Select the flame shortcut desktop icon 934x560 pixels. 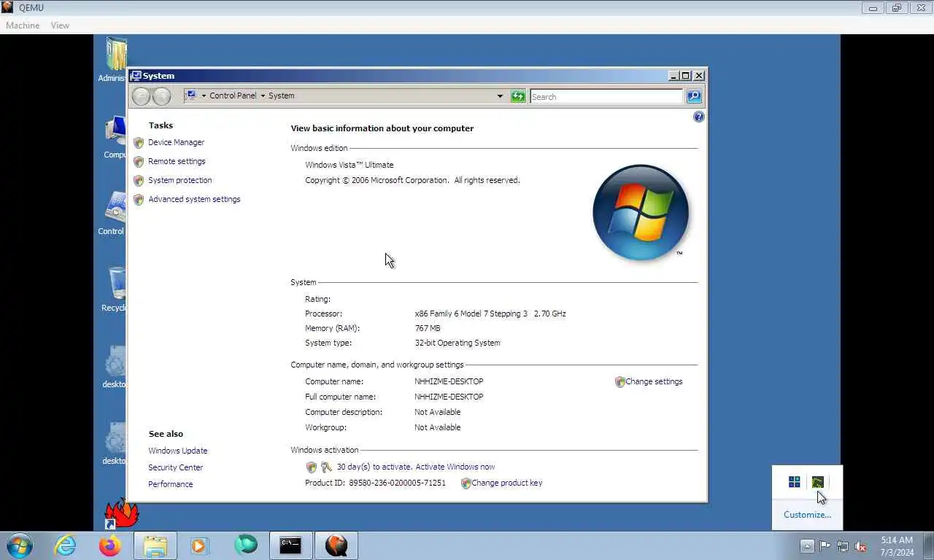[121, 514]
